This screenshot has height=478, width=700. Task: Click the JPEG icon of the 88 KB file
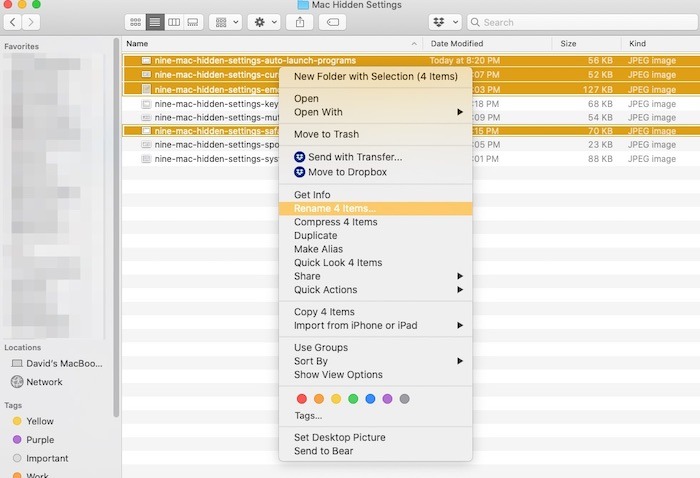coord(146,158)
